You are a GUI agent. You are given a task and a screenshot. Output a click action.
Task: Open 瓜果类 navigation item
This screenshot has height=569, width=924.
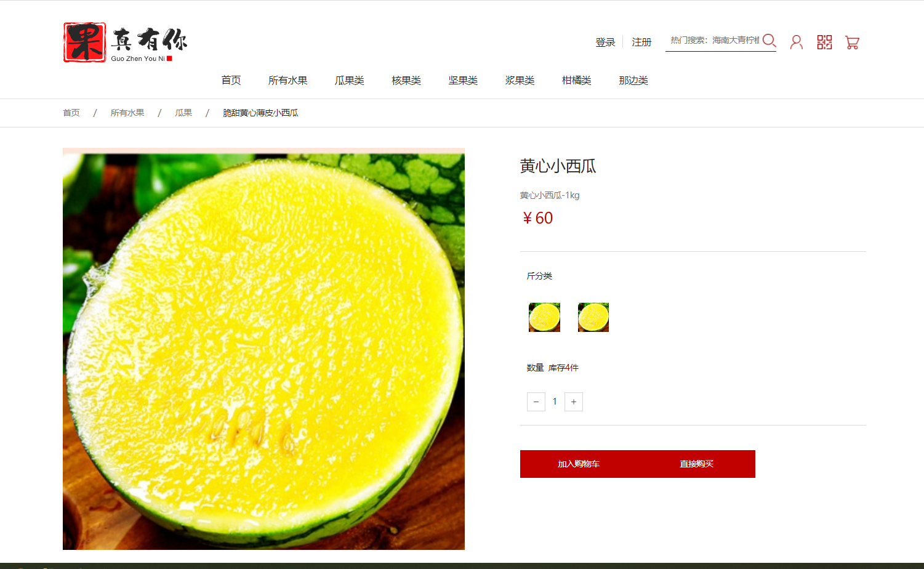349,81
